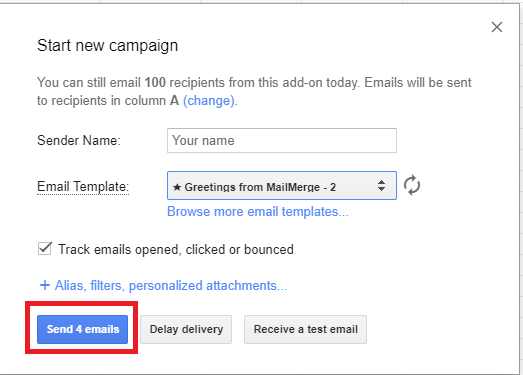523x375 pixels.
Task: Click the star icon in template selector
Action: (x=177, y=187)
